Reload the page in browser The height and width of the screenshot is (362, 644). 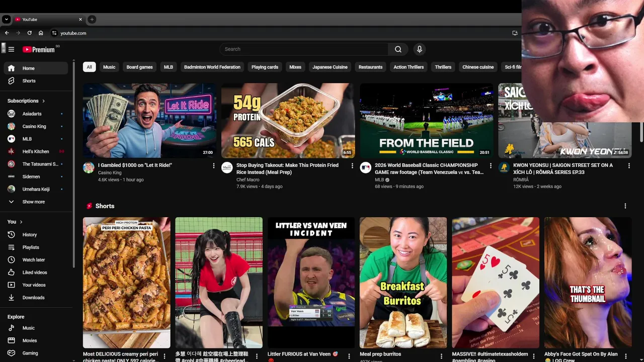(29, 33)
